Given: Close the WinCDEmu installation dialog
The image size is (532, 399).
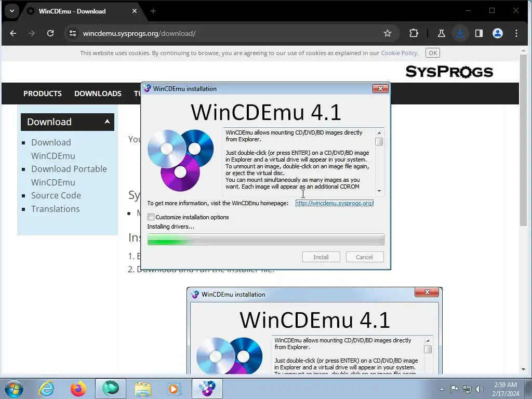Looking at the screenshot, I should point(380,88).
